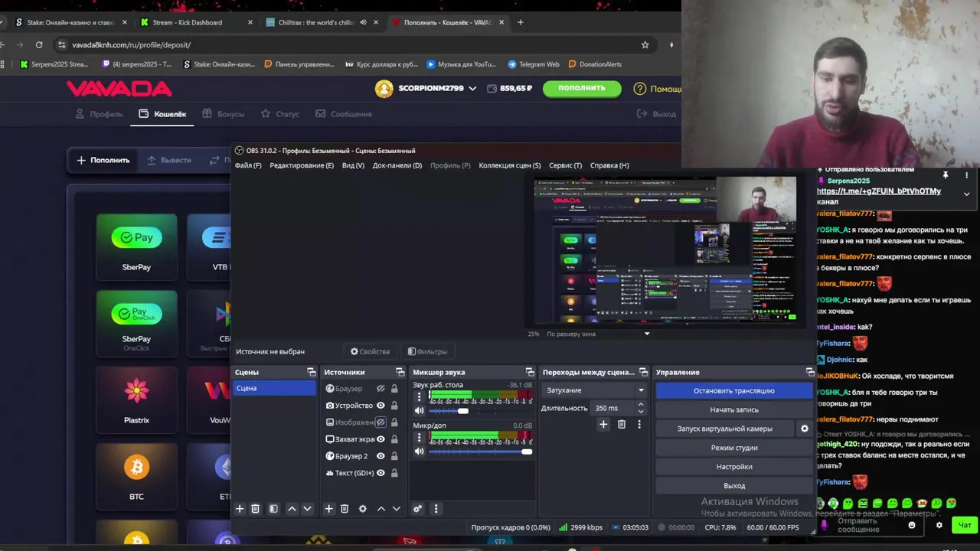The width and height of the screenshot is (980, 551).
Task: Add a scene transition with plus icon
Action: (x=603, y=424)
